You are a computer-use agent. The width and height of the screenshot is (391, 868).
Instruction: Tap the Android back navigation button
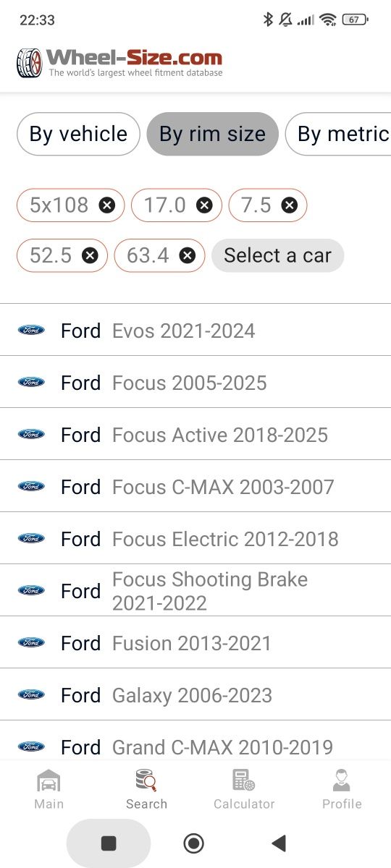[278, 843]
